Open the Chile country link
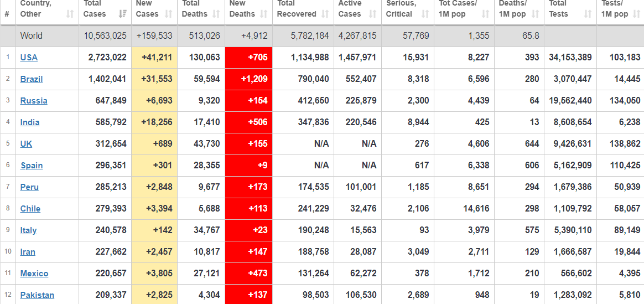Image resolution: width=644 pixels, height=304 pixels. (30, 209)
